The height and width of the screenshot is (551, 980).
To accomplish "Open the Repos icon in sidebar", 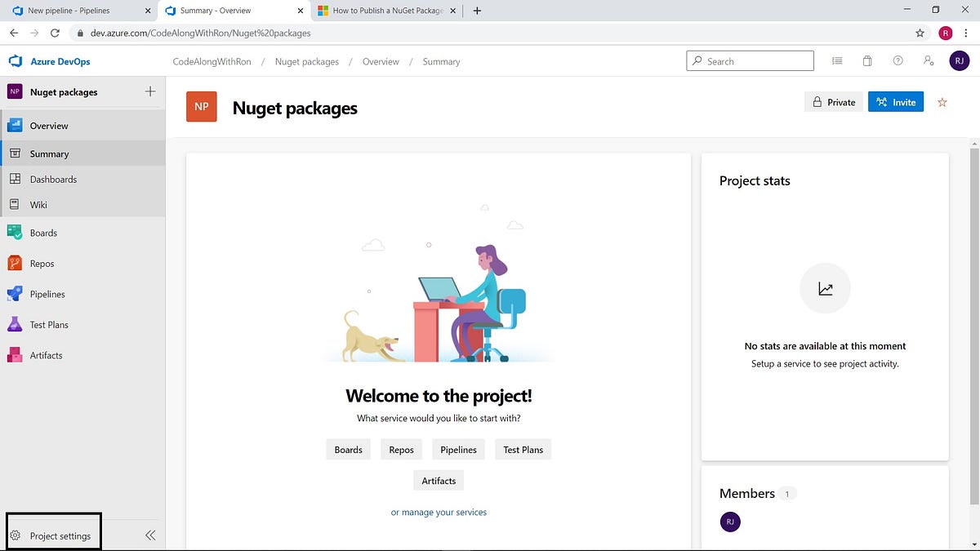I will click(15, 264).
